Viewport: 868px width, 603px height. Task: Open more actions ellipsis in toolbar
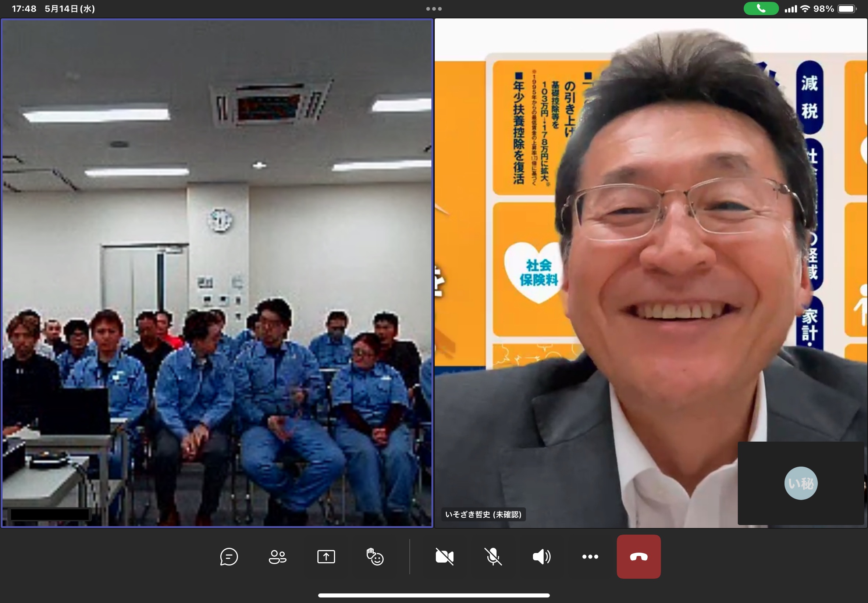(590, 557)
